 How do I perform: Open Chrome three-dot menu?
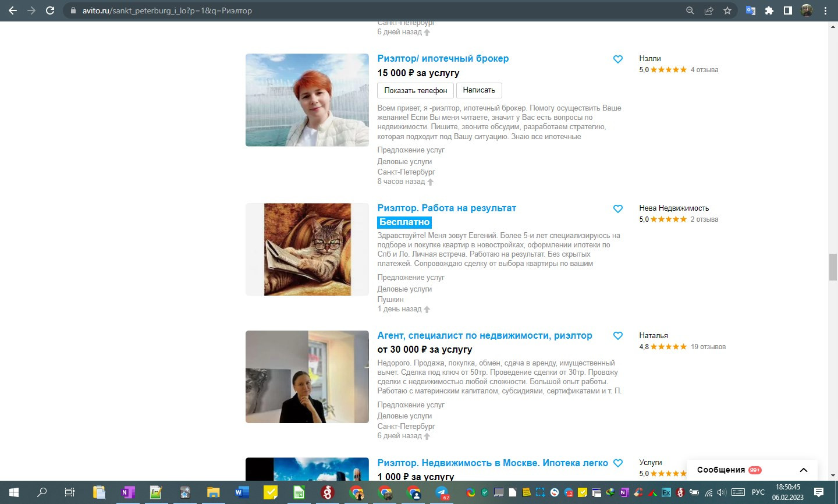coord(825,10)
